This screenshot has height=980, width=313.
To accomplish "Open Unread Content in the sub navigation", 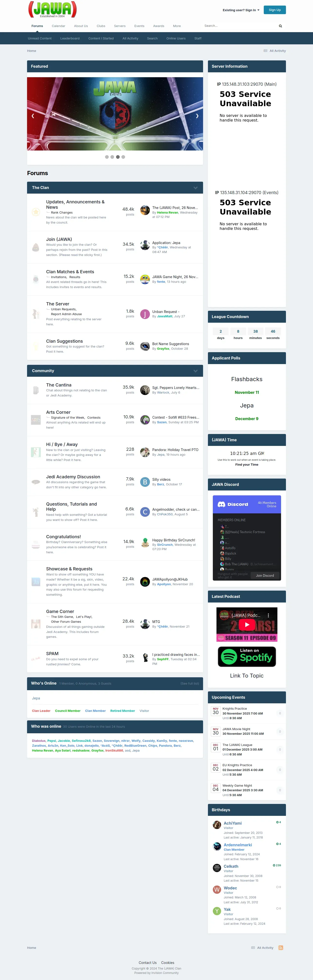I will (39, 38).
